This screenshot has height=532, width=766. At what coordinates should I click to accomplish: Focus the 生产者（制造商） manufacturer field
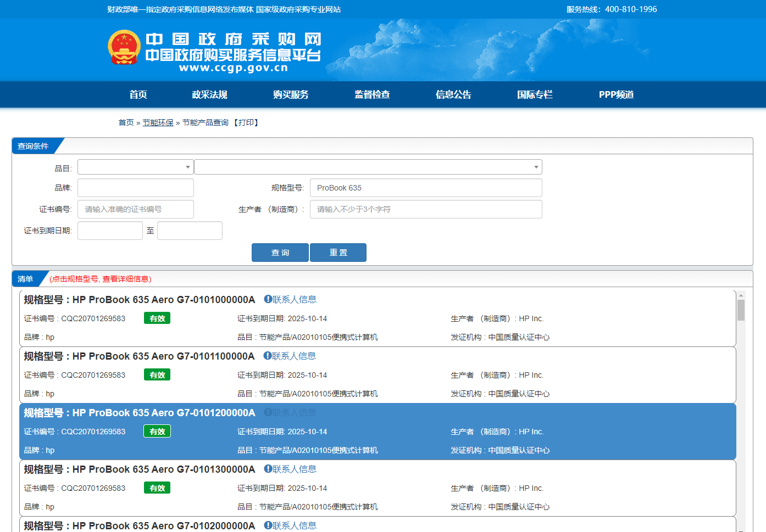coord(426,209)
